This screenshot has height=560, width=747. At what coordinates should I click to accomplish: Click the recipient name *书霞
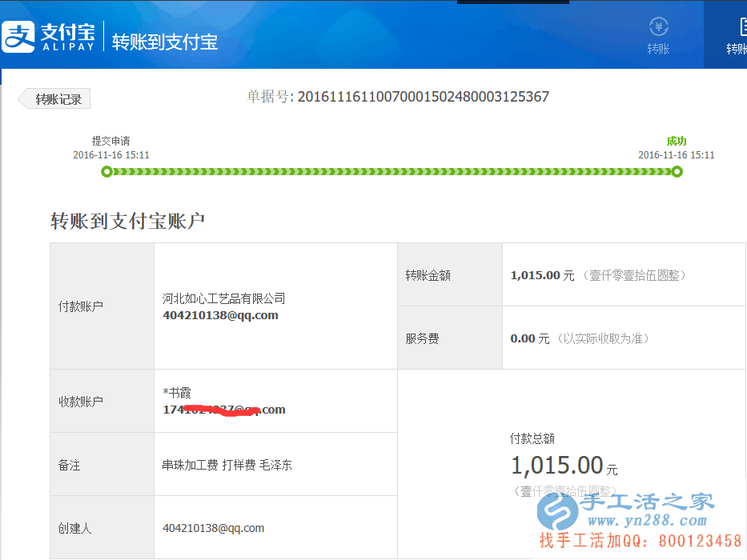click(x=177, y=393)
